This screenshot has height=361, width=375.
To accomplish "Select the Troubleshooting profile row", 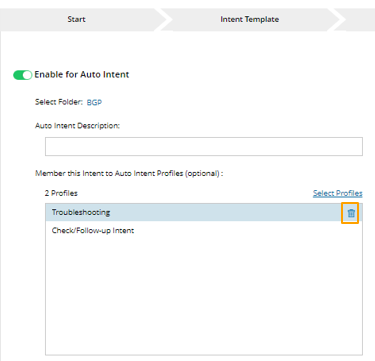I will 204,212.
